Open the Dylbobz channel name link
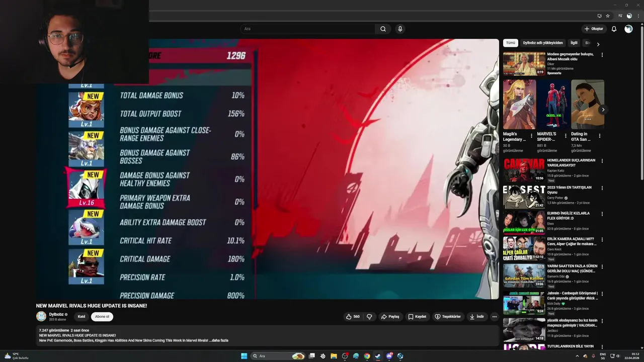 coord(56,314)
